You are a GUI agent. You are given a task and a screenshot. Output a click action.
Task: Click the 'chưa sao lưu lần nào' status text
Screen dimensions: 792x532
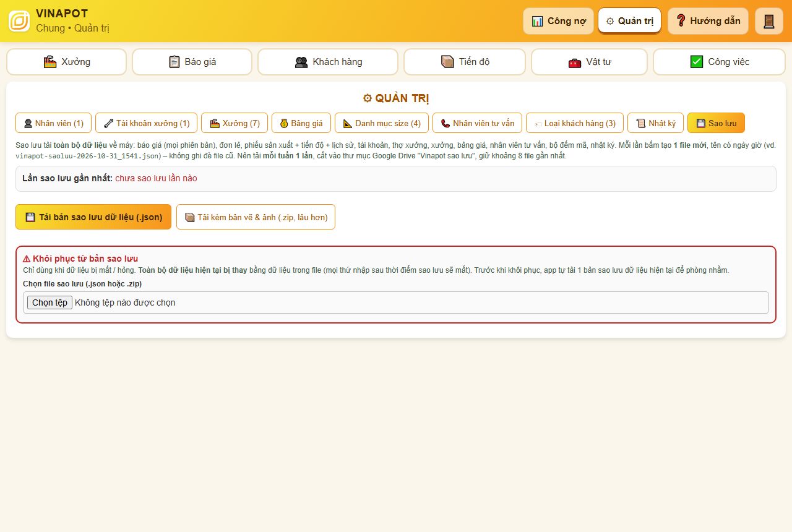coord(156,178)
